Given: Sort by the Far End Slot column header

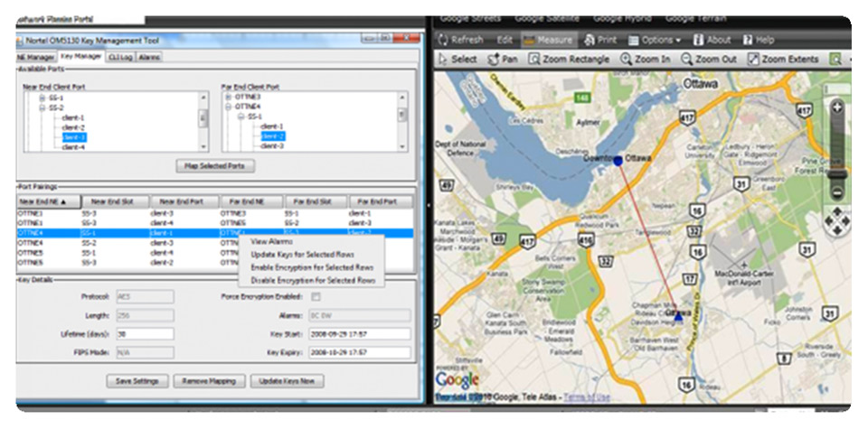Looking at the screenshot, I should click(316, 201).
